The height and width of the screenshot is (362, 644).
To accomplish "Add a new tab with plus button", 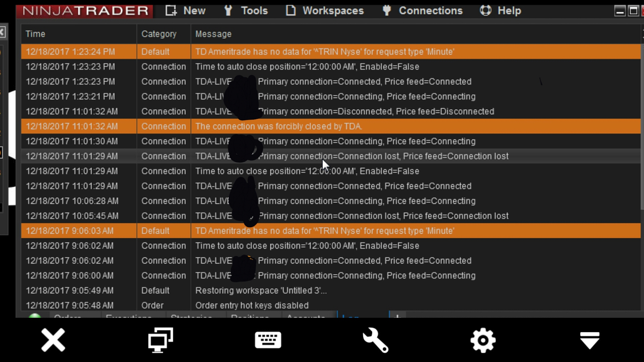I will (x=398, y=315).
